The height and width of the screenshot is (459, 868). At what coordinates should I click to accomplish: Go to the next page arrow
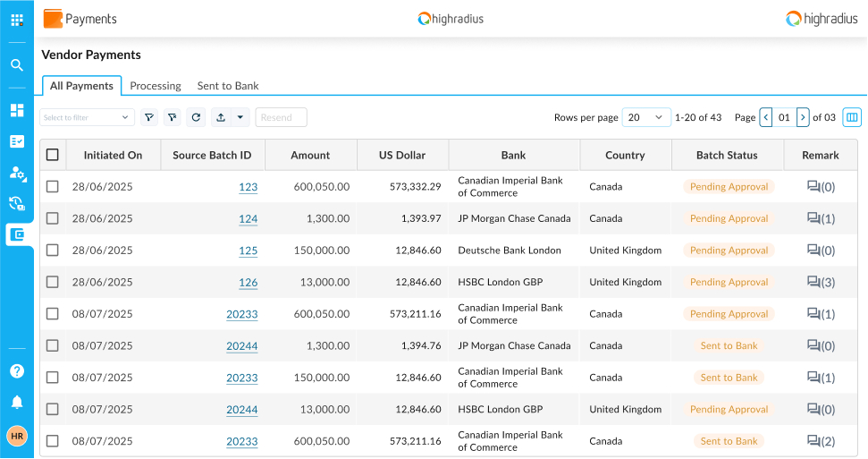coord(803,117)
